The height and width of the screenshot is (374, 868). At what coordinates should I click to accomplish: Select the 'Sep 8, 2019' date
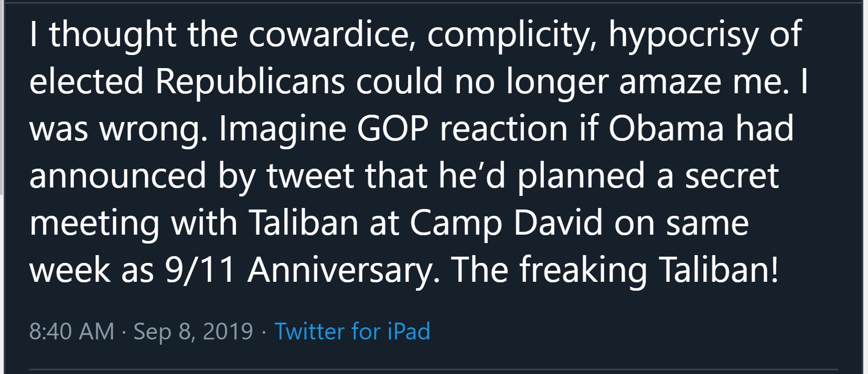[x=193, y=332]
